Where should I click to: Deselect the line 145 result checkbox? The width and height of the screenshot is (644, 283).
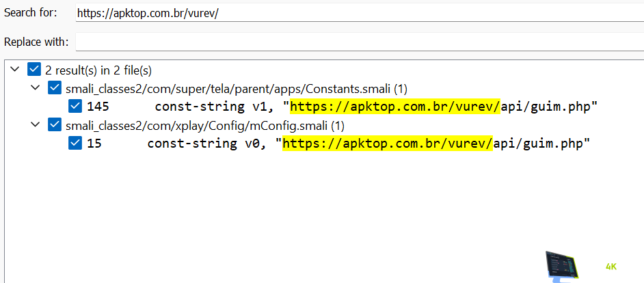pyautogui.click(x=77, y=107)
